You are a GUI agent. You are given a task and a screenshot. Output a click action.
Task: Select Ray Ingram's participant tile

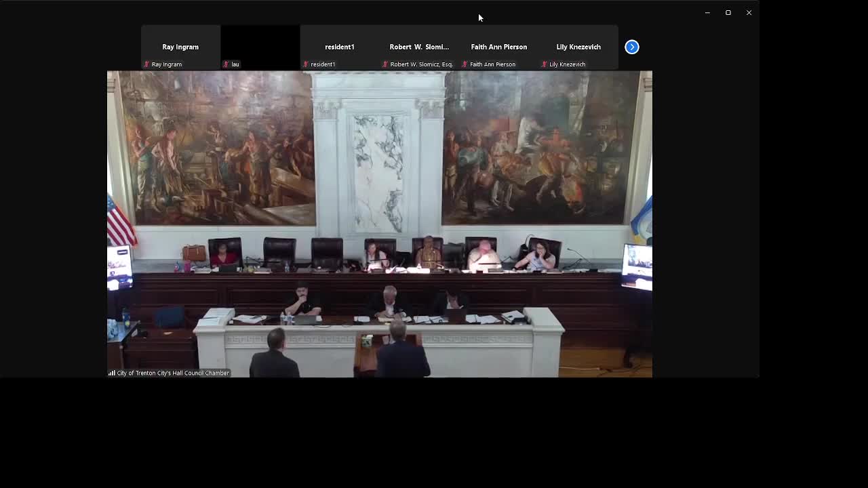pyautogui.click(x=180, y=47)
